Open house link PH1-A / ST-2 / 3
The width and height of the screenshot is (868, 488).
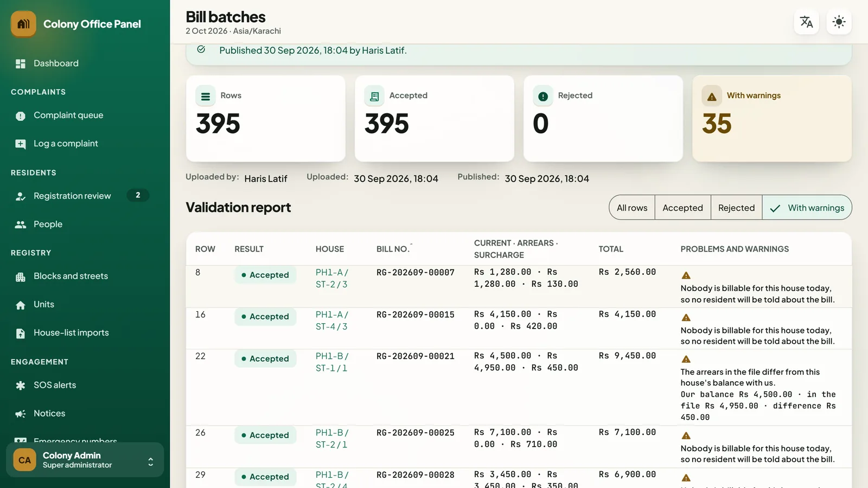tap(332, 278)
